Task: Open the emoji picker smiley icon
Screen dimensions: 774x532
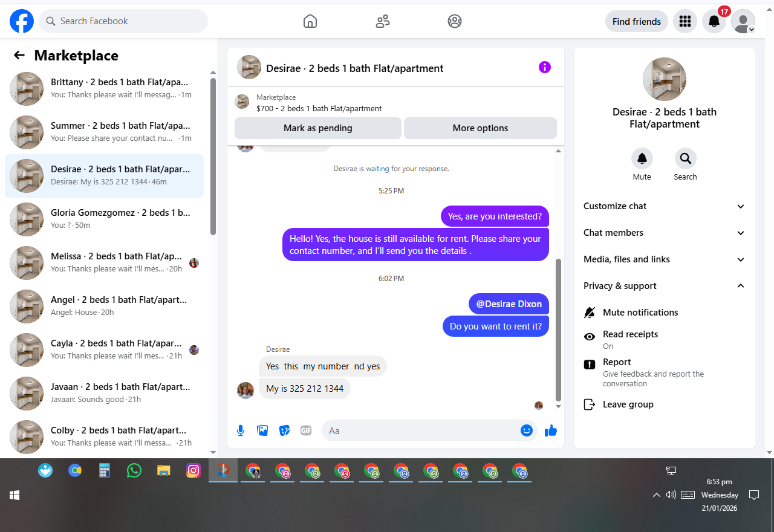Action: [527, 430]
